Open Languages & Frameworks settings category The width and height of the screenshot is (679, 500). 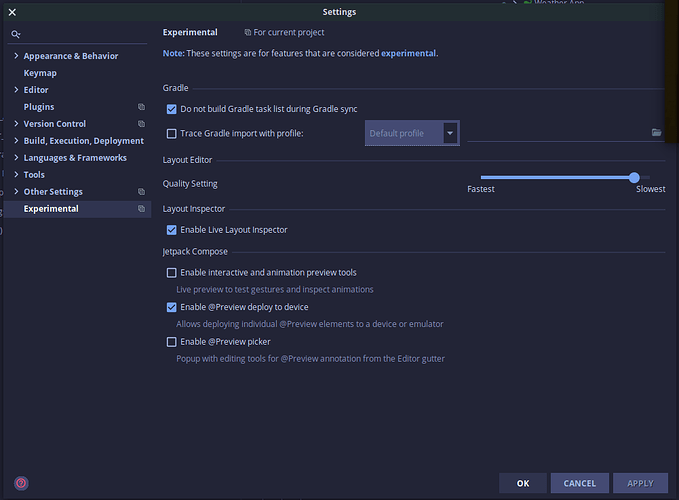pyautogui.click(x=75, y=158)
